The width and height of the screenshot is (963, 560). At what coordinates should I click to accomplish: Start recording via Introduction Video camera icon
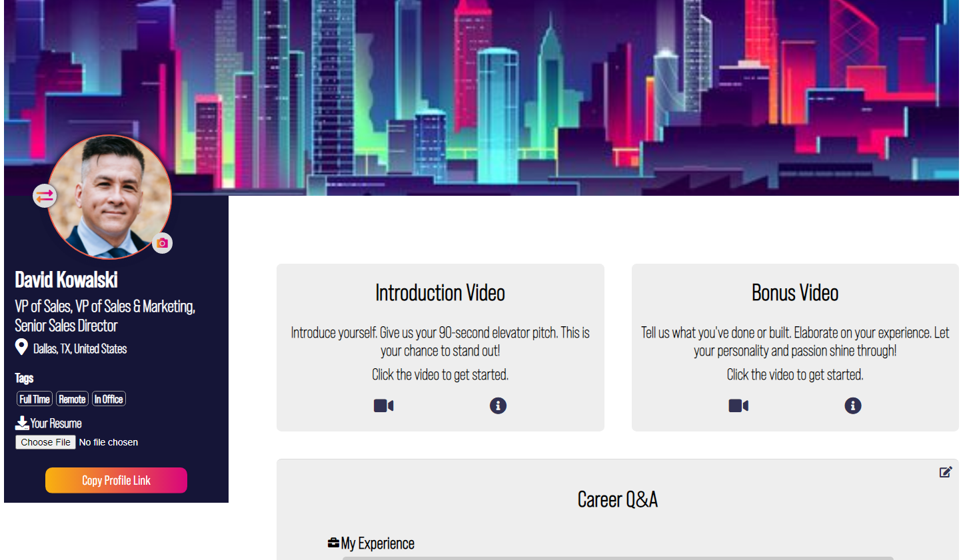[x=383, y=406]
